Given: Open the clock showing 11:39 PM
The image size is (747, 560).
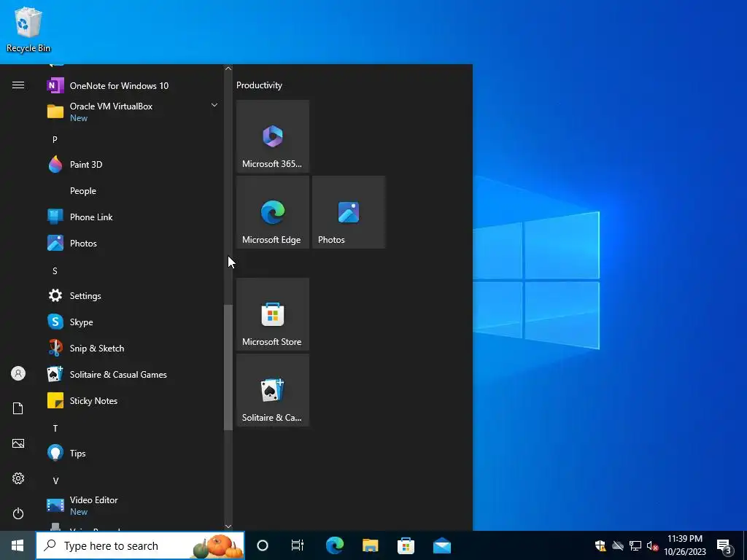Looking at the screenshot, I should coord(685,545).
